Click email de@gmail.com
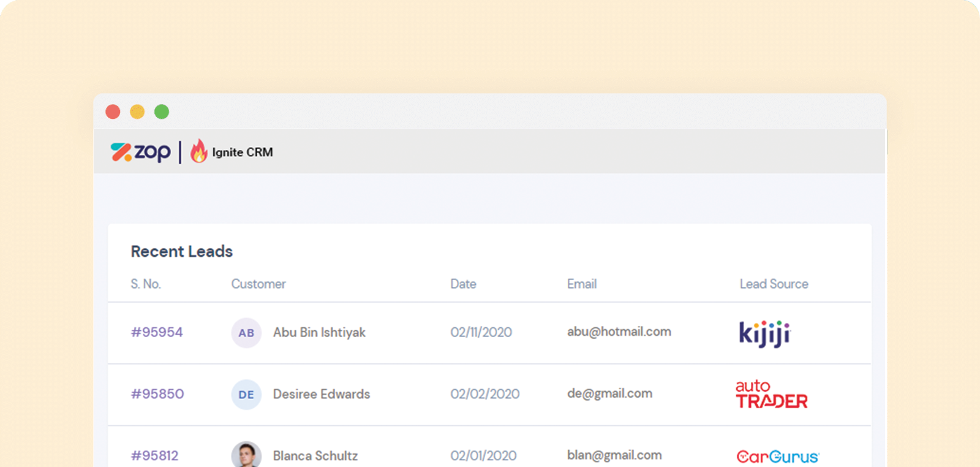The image size is (980, 467). click(x=609, y=393)
